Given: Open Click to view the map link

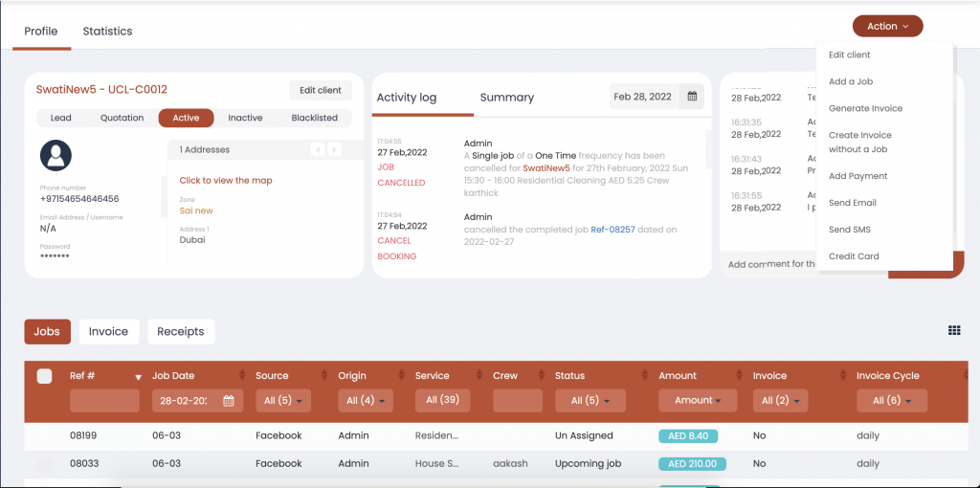Looking at the screenshot, I should pos(226,180).
